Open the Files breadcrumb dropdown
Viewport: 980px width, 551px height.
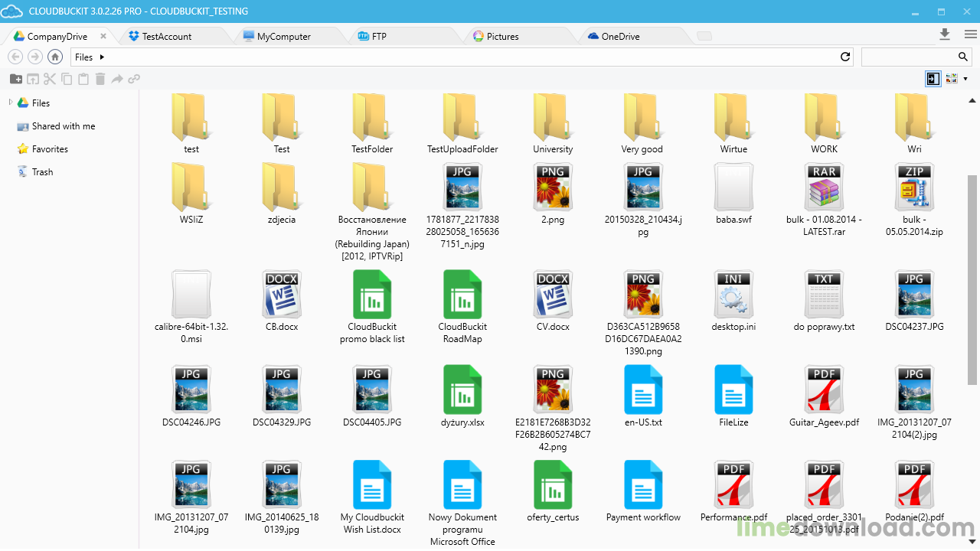pyautogui.click(x=103, y=57)
